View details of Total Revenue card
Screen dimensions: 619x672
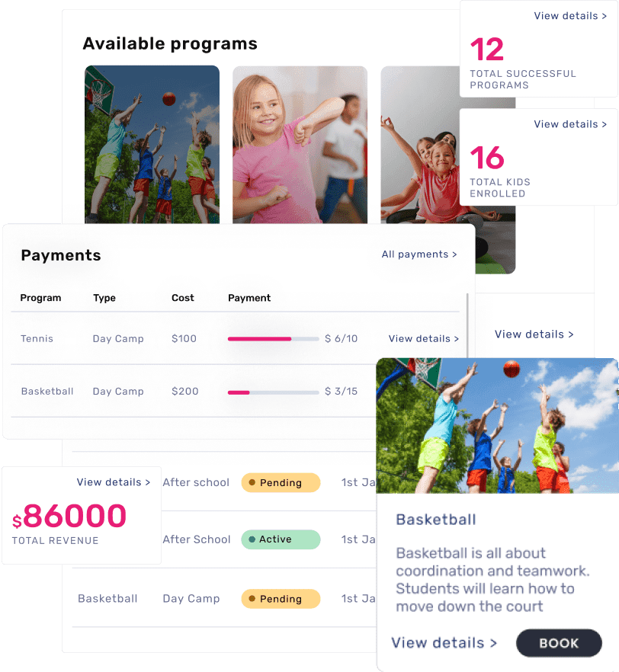113,482
